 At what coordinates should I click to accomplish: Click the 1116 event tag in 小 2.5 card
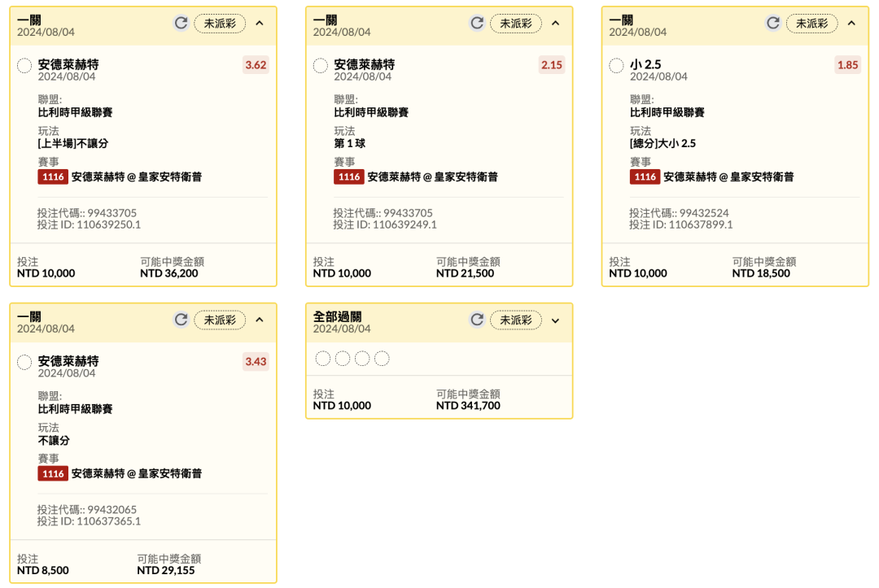pyautogui.click(x=645, y=177)
